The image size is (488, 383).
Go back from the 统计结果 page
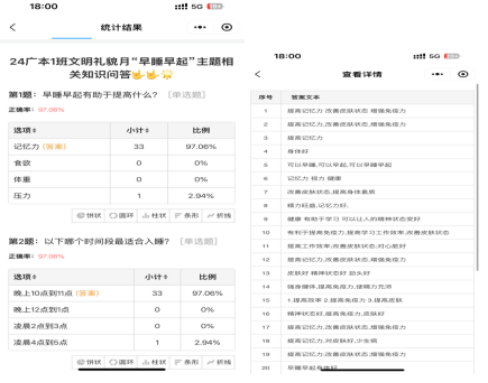click(13, 27)
